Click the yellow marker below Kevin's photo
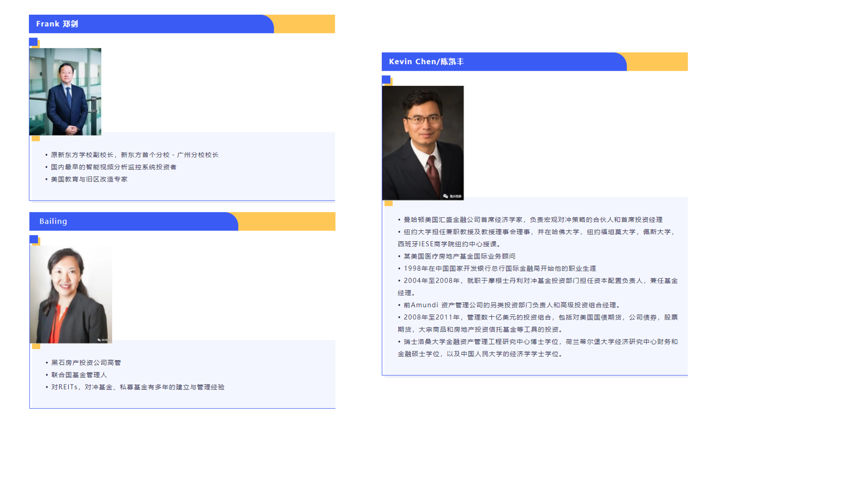Viewport: 868px width, 488px height. point(388,203)
